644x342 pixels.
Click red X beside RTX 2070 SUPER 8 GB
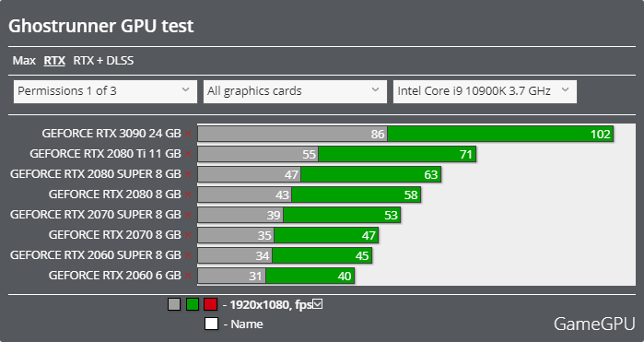point(188,215)
